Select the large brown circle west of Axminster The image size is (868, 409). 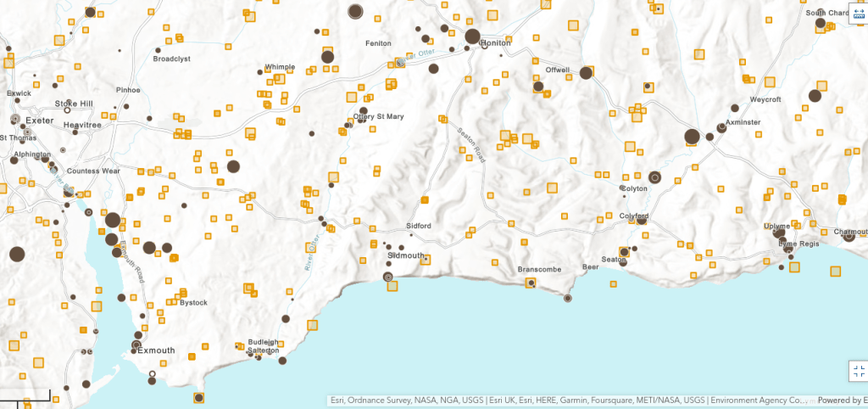tap(692, 136)
